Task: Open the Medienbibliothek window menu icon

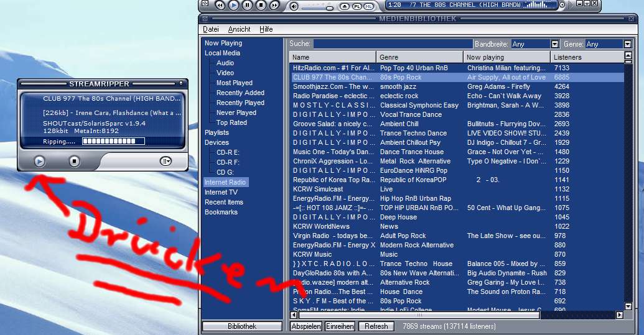Action: [205, 19]
